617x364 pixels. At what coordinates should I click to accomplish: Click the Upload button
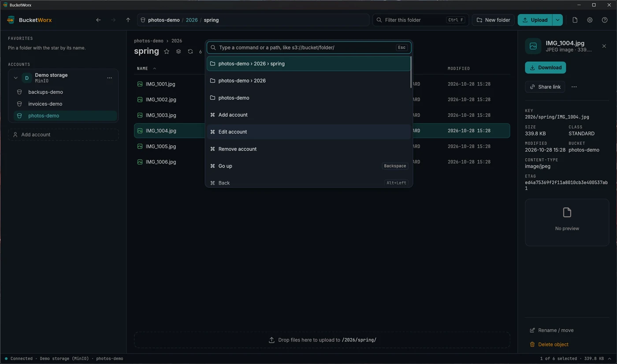coord(535,20)
